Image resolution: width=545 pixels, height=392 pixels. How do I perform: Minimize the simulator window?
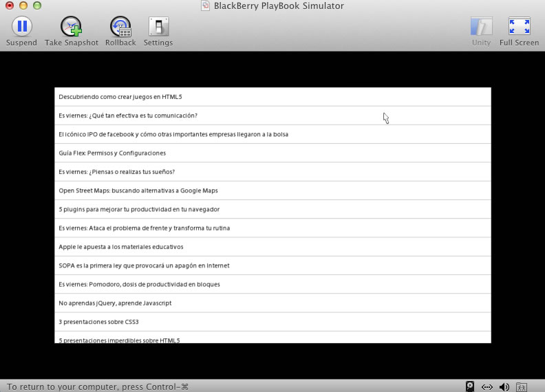(x=23, y=6)
